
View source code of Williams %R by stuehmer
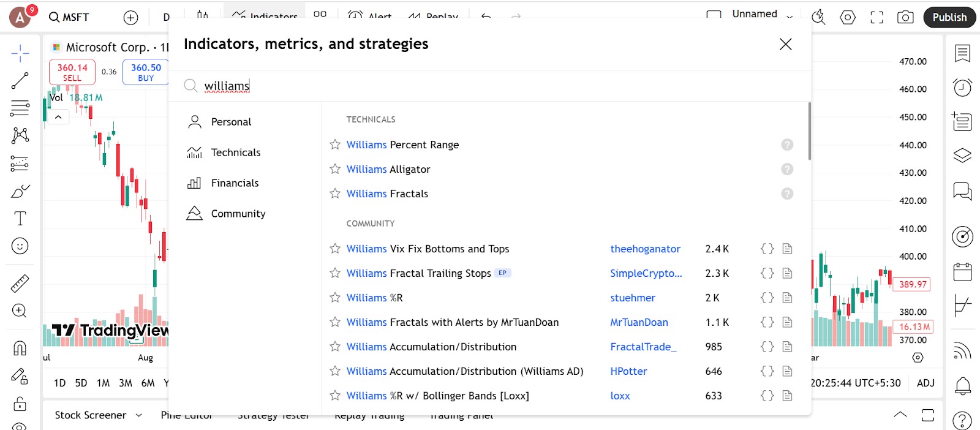(767, 298)
